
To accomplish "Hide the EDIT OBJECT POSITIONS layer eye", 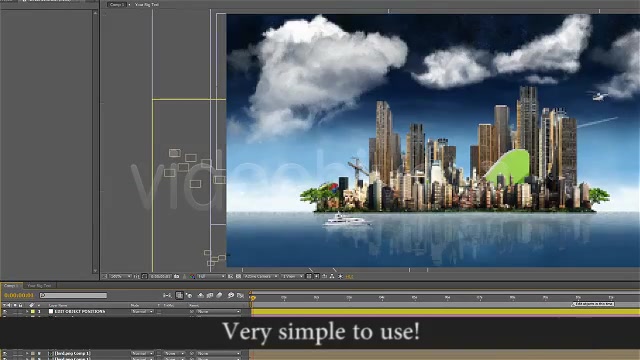I will (x=5, y=311).
